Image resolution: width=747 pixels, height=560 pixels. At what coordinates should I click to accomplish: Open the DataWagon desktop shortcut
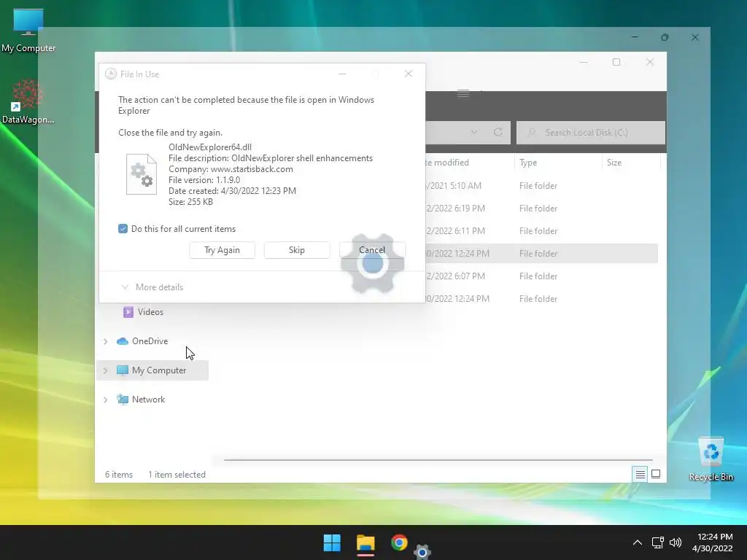28,101
